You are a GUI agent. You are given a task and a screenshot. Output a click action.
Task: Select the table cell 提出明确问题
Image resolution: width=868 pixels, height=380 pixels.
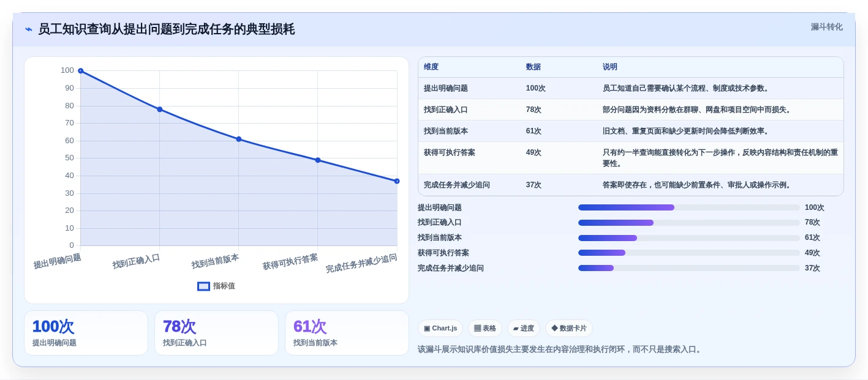(x=445, y=88)
